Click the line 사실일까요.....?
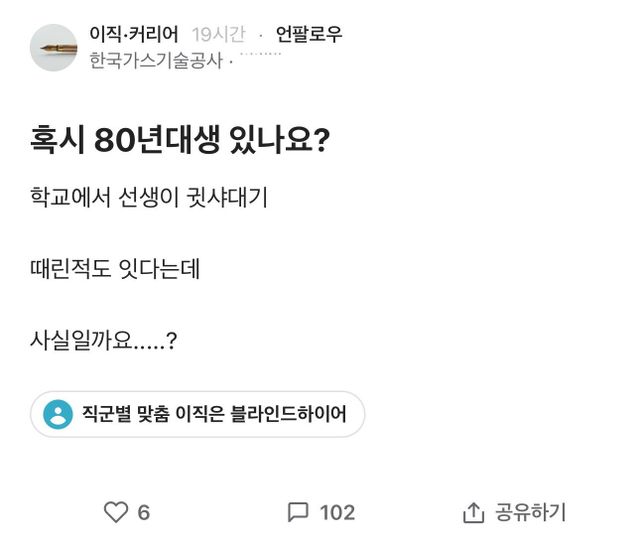 [104, 341]
